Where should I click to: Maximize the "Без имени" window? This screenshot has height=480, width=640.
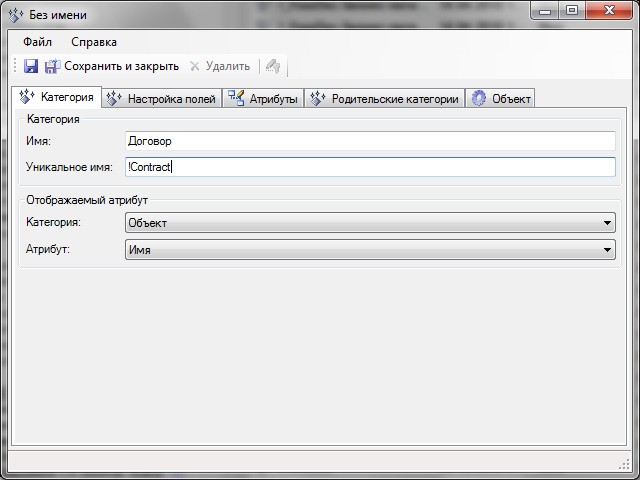tap(571, 11)
